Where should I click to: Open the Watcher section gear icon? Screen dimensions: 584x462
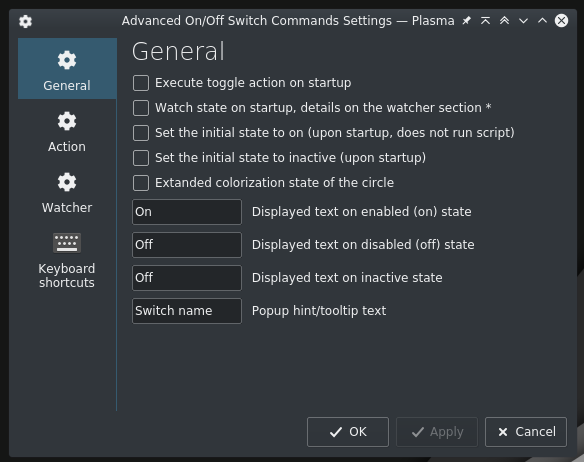(x=67, y=182)
